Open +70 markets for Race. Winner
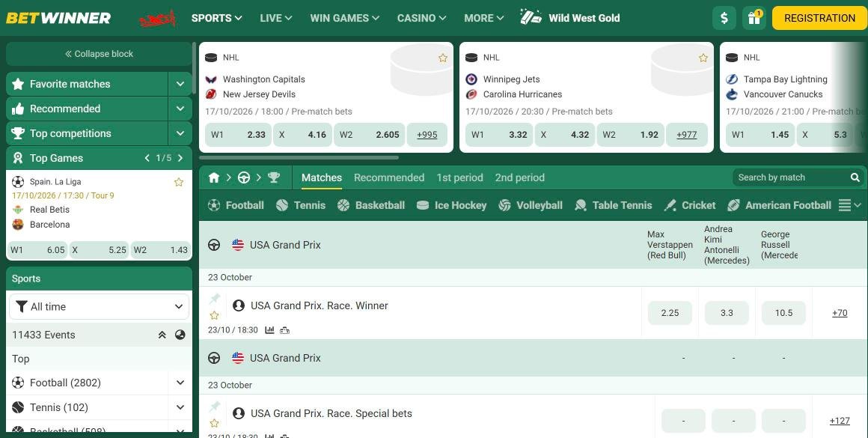Image resolution: width=868 pixels, height=438 pixels. [840, 313]
